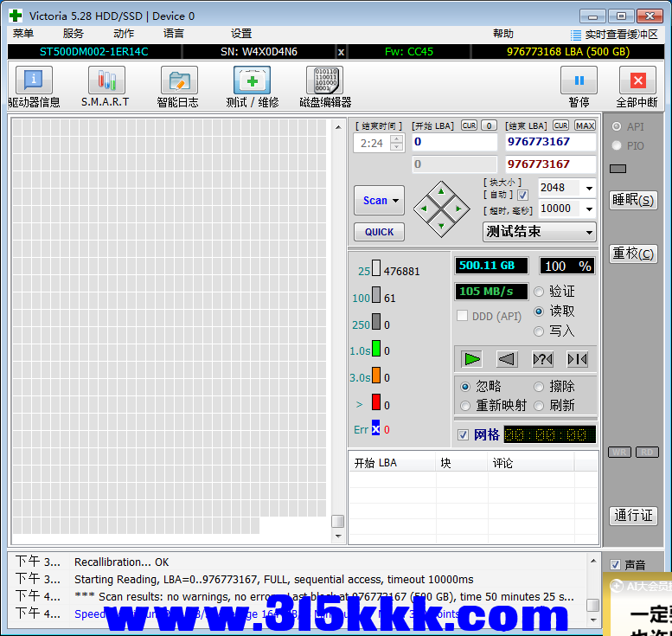Click the start LBA input field

(454, 142)
